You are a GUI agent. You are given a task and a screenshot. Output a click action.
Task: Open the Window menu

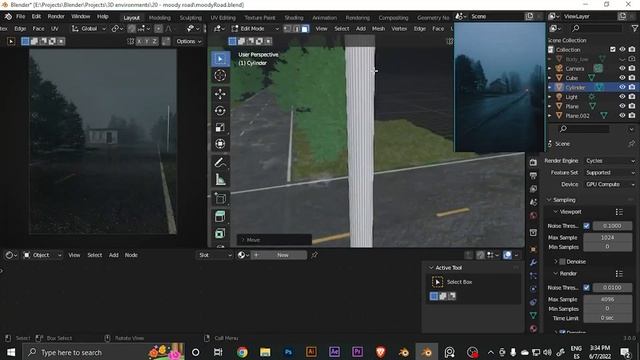tap(80, 17)
